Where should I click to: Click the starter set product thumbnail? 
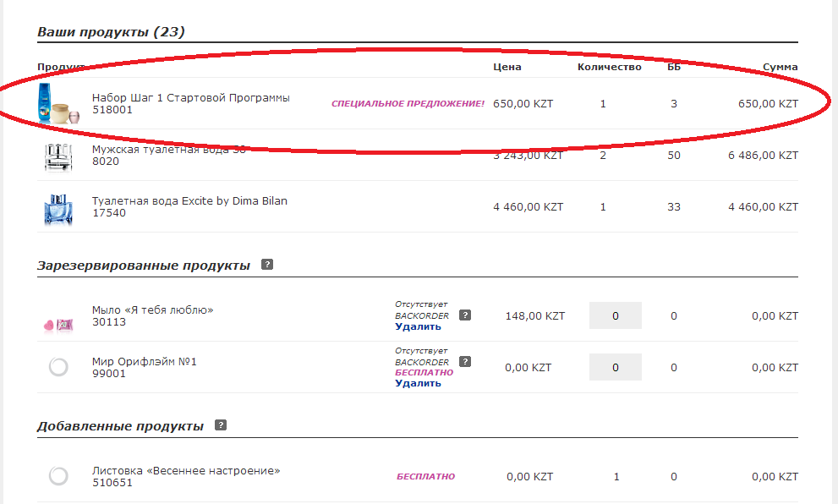[58, 104]
